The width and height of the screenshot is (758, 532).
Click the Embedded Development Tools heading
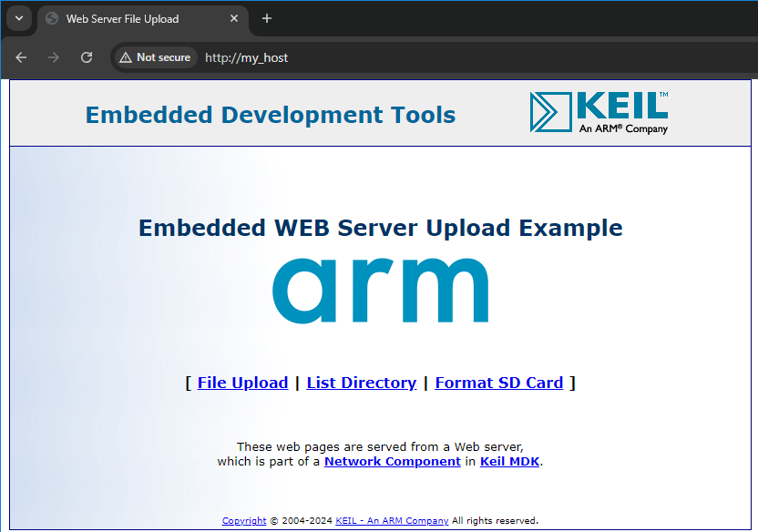point(271,115)
